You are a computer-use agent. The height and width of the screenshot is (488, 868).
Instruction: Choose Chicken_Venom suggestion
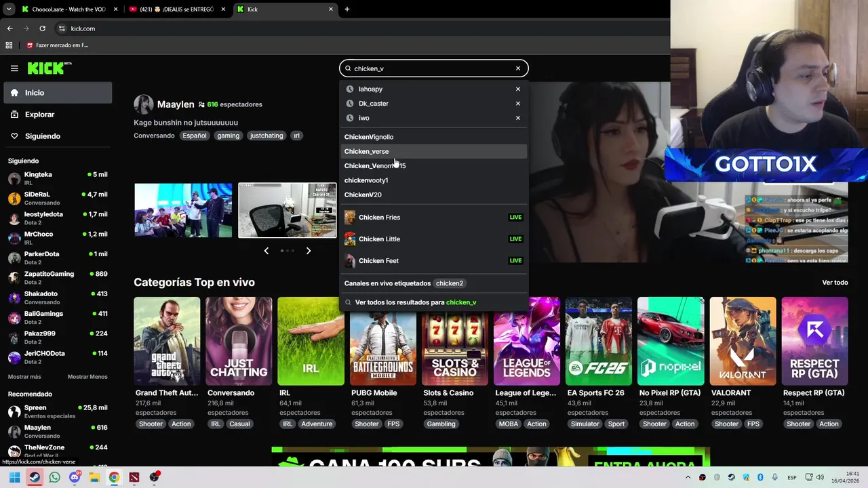coord(434,166)
